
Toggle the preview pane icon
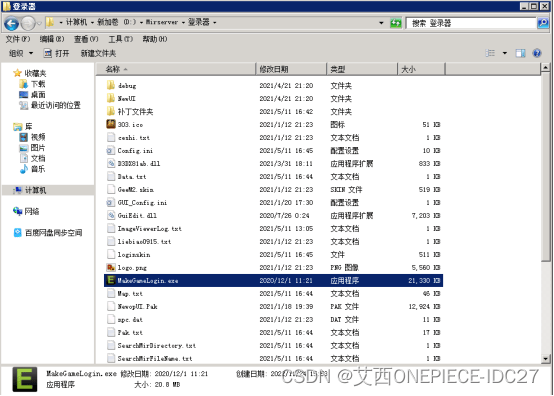click(520, 53)
